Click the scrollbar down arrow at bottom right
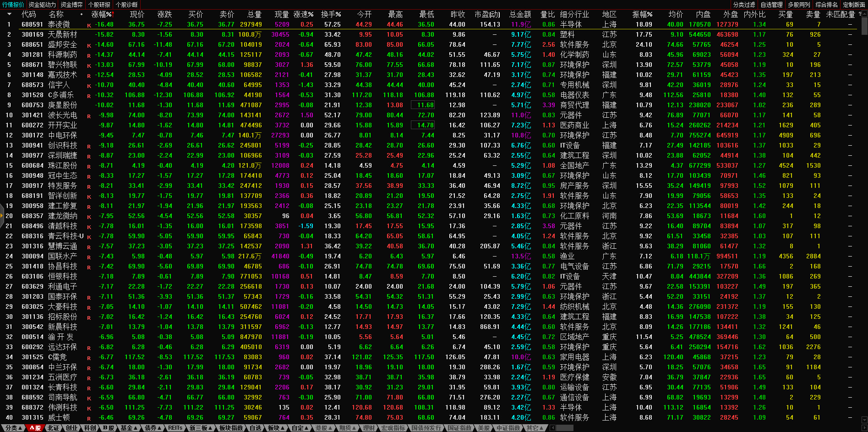868x432 pixels. click(x=864, y=420)
